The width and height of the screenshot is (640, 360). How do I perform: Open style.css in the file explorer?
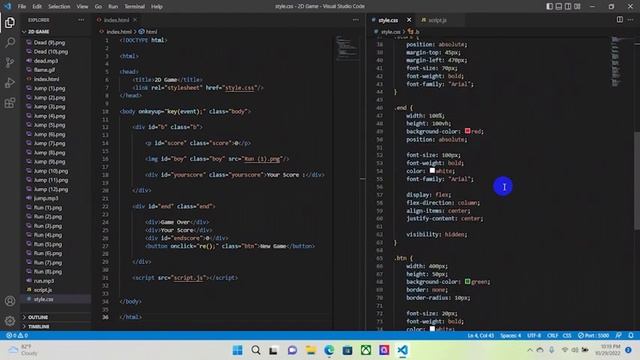tap(43, 299)
